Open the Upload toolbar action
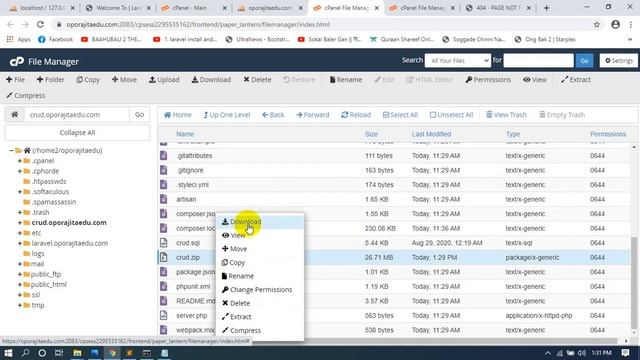 click(x=164, y=80)
